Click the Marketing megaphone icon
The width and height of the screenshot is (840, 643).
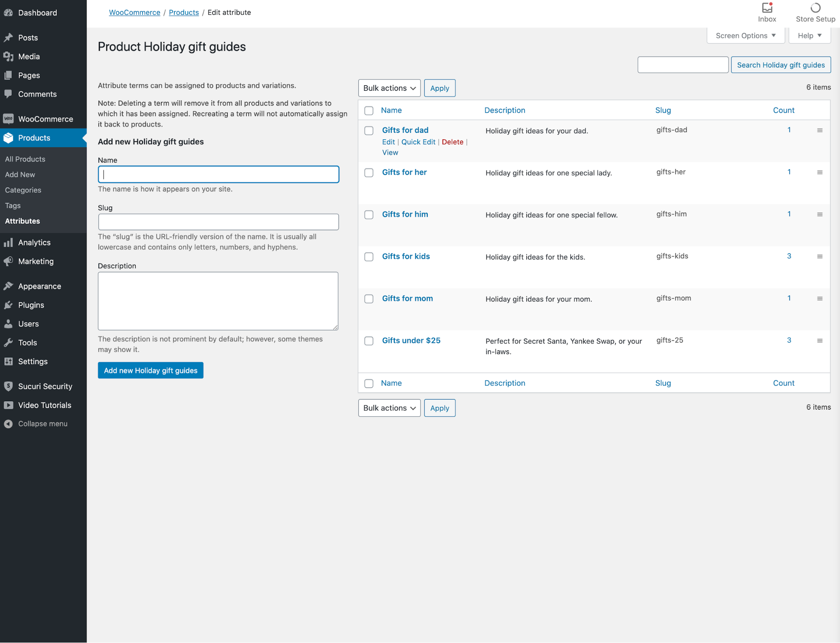point(8,261)
